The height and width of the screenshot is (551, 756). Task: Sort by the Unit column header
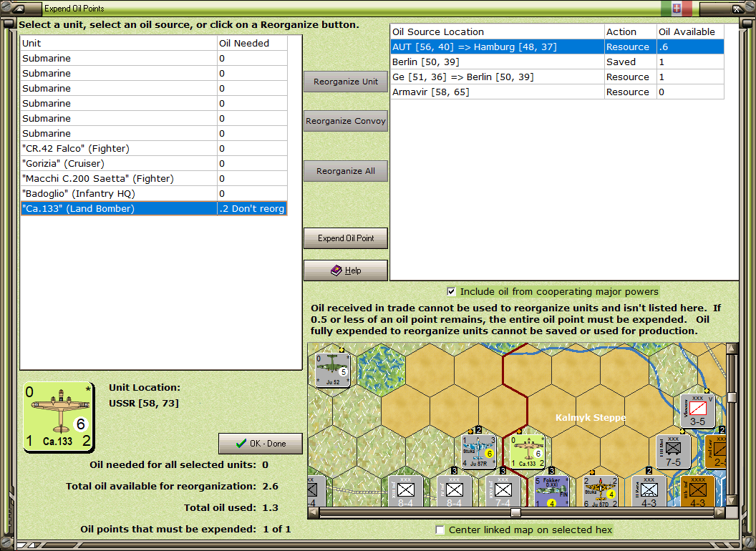(x=119, y=43)
